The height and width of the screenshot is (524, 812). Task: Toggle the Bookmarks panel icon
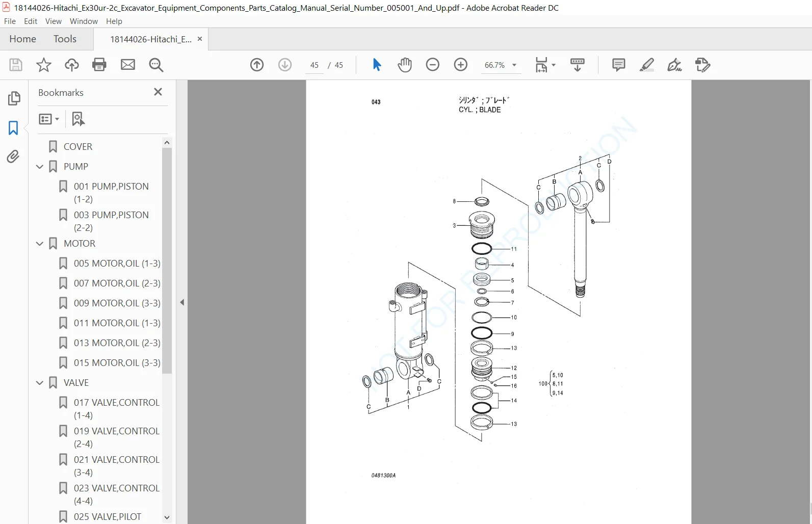[14, 127]
